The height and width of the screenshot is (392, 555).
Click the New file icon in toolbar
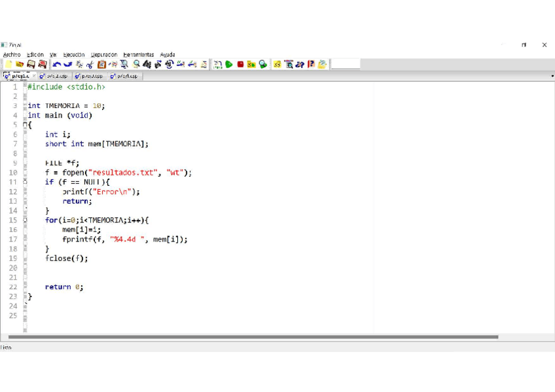point(9,64)
